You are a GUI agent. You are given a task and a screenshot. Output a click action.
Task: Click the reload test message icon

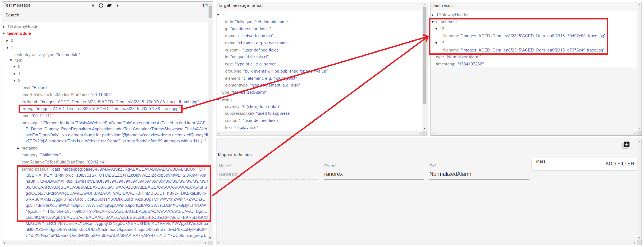[101, 5]
